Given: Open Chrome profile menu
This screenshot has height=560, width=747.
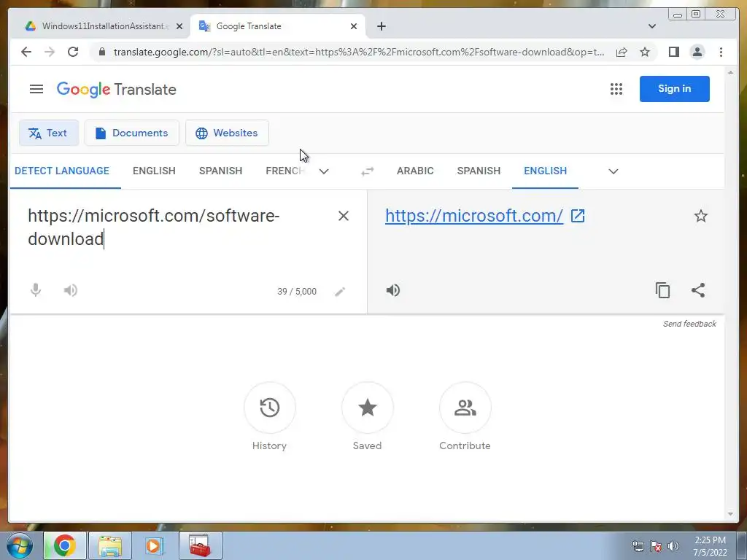Looking at the screenshot, I should click(697, 52).
